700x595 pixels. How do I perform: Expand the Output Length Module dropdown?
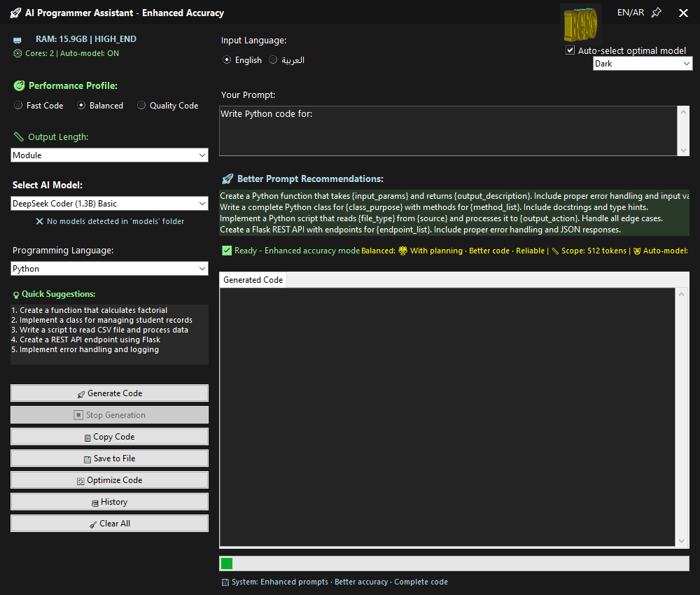(109, 155)
